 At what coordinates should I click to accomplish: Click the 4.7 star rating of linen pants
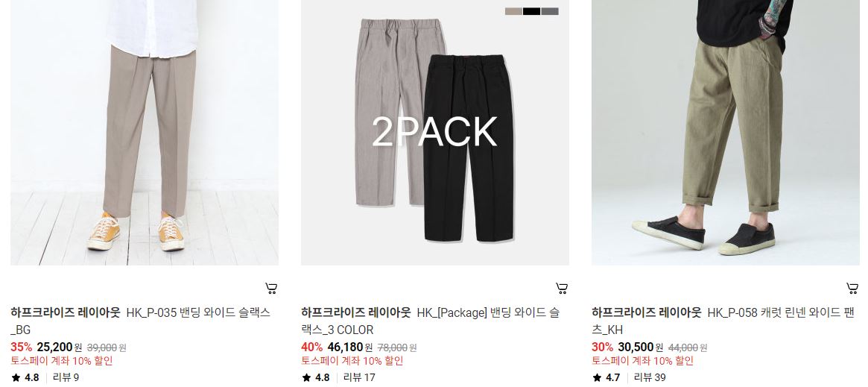point(606,377)
